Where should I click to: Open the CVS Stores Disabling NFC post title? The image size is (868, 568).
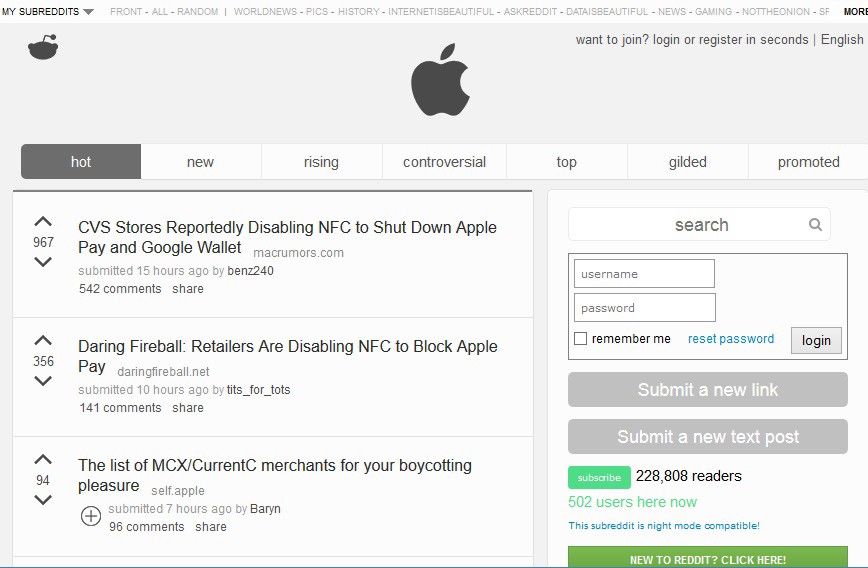[x=287, y=237]
